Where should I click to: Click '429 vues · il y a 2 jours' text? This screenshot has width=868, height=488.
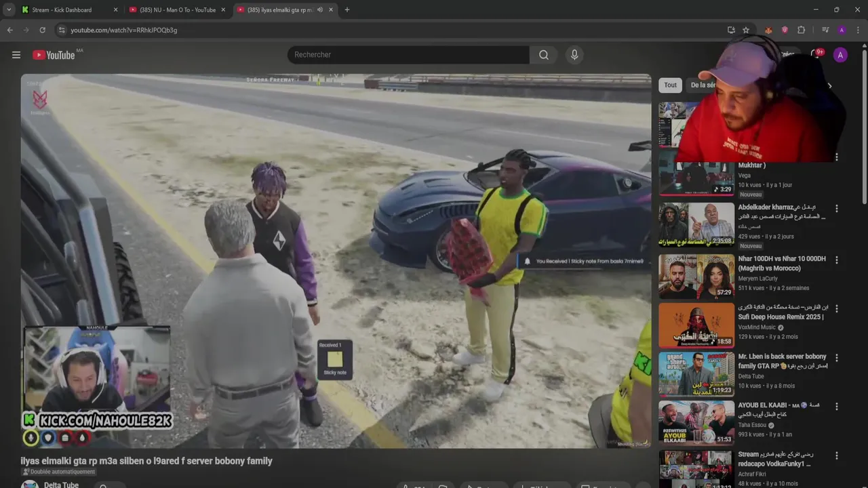tap(766, 237)
